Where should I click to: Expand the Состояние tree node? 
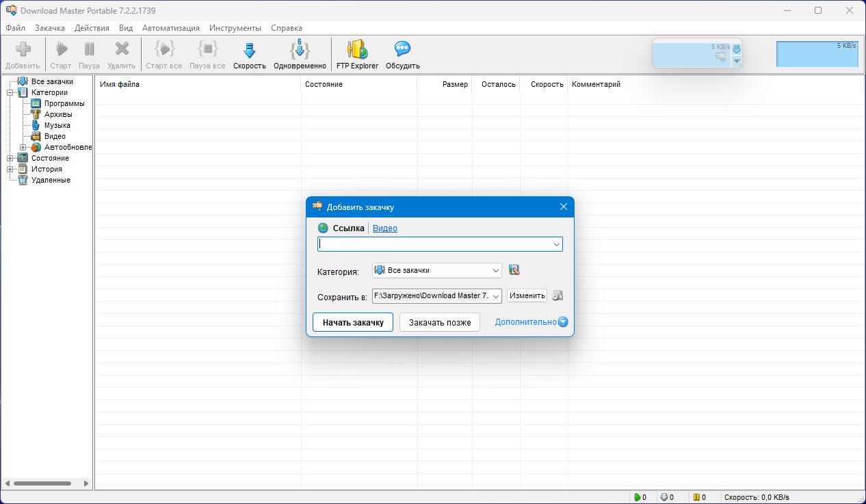(x=10, y=158)
